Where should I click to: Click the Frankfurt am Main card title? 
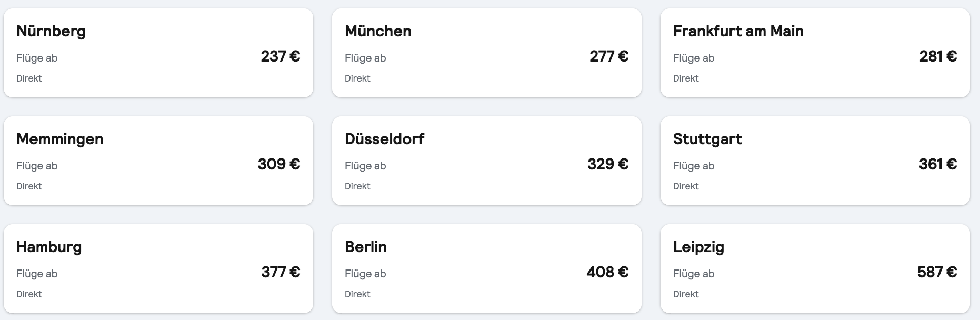pyautogui.click(x=738, y=31)
